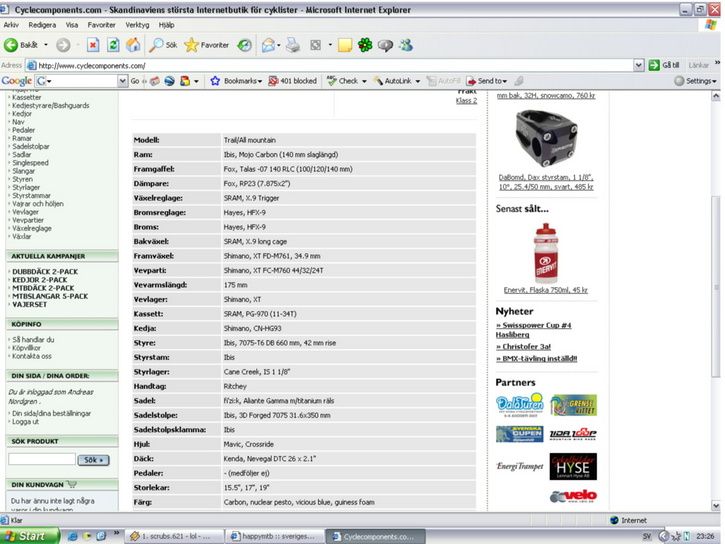Click the Sök product search button
This screenshot has width=725, height=544.
pos(93,460)
